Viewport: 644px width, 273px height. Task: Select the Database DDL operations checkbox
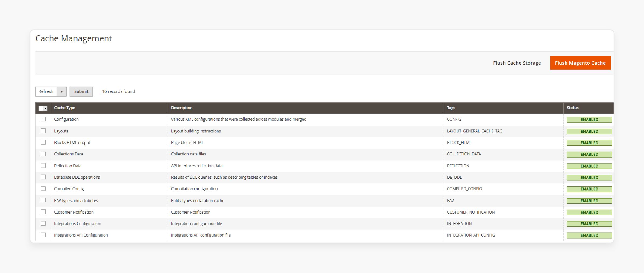[x=43, y=177]
